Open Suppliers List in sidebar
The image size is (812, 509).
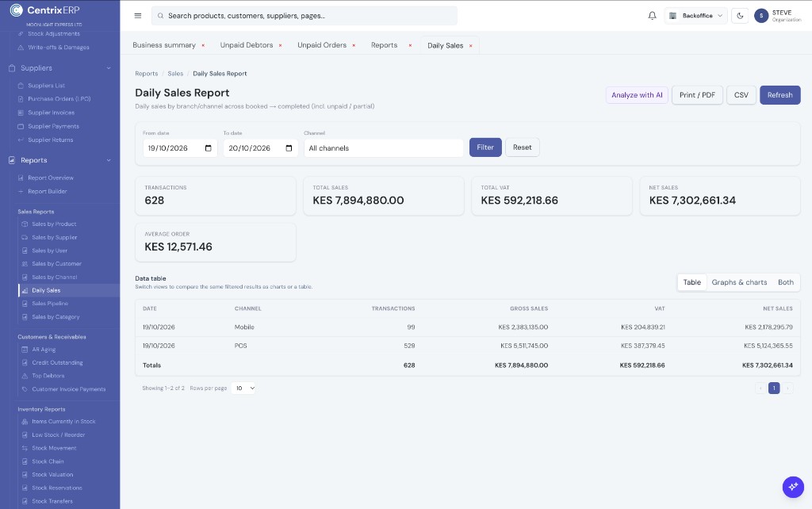(46, 86)
